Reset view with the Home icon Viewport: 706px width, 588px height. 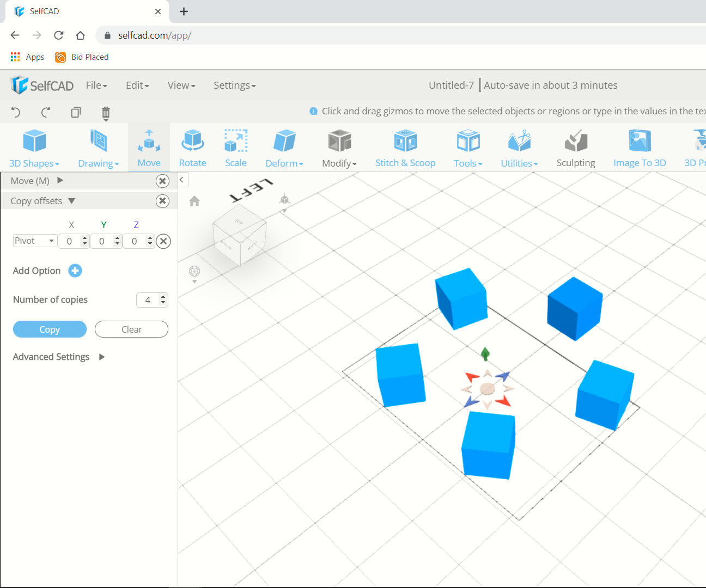pos(194,201)
